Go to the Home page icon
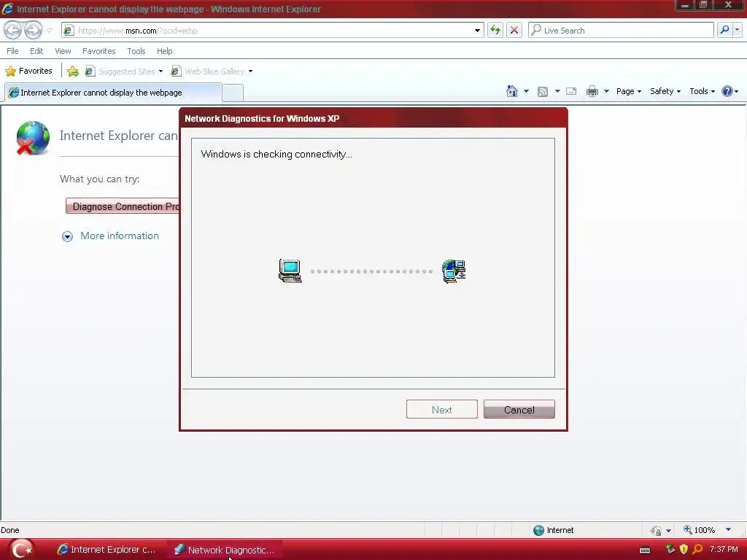This screenshot has height=560, width=747. [512, 91]
